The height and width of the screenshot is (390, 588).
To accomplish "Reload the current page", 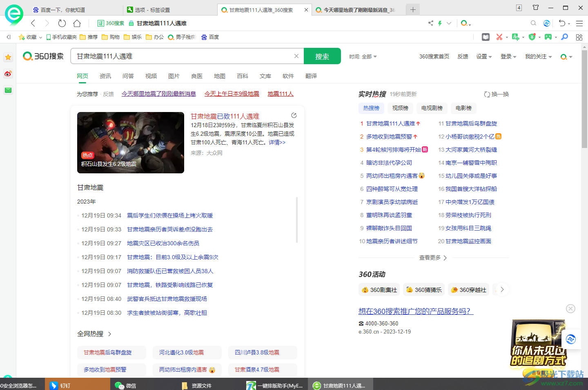I will tap(62, 23).
